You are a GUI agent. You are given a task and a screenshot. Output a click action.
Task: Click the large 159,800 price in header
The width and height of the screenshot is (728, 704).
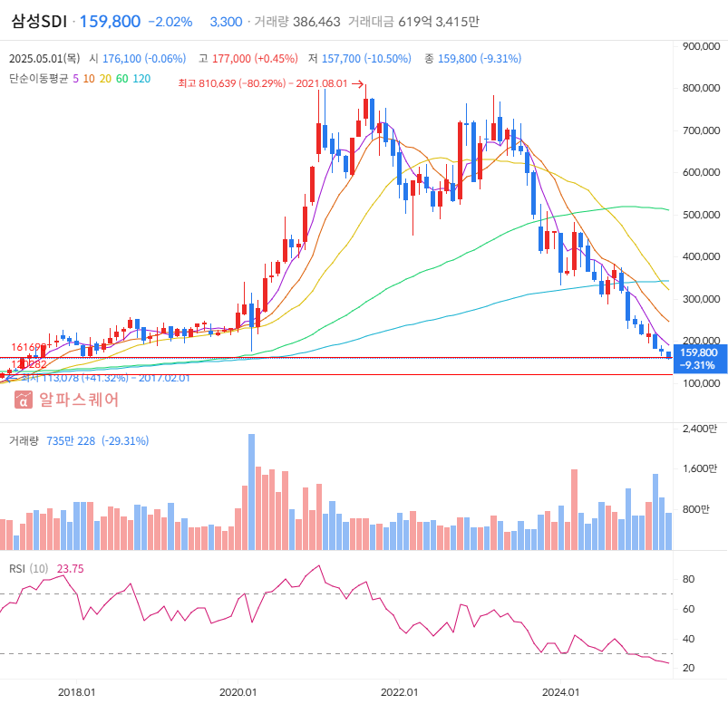(x=110, y=22)
